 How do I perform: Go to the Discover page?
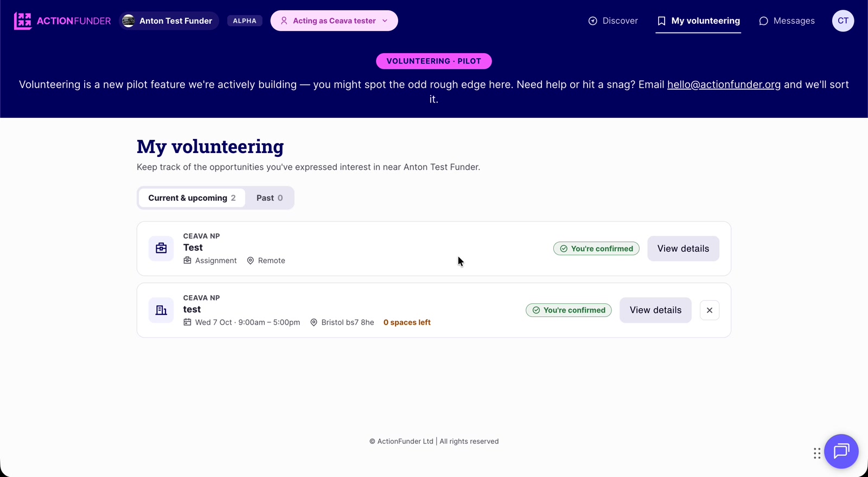613,21
